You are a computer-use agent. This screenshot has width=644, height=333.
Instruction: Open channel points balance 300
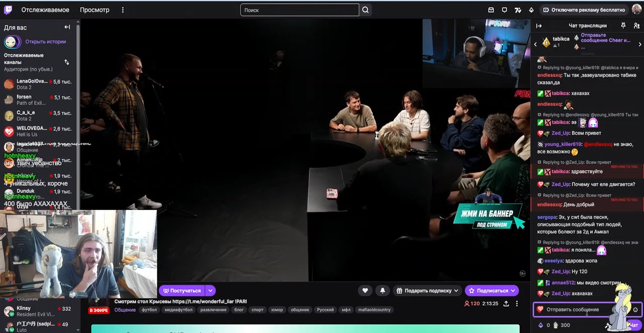[x=561, y=325]
